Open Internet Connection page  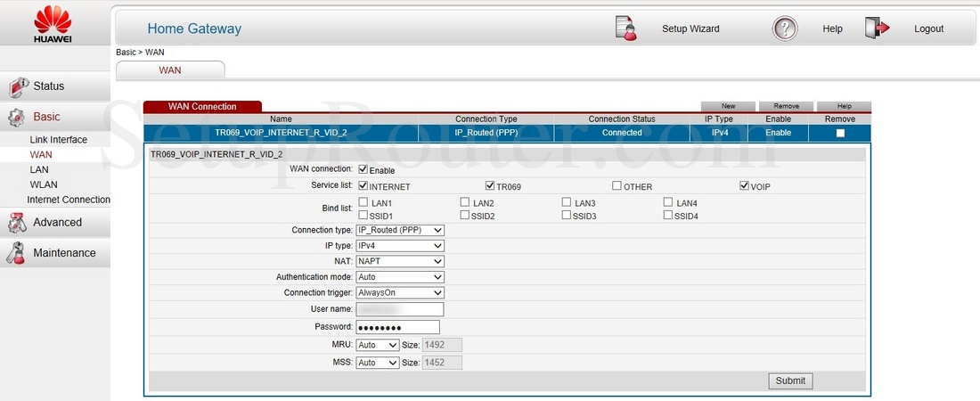point(69,200)
